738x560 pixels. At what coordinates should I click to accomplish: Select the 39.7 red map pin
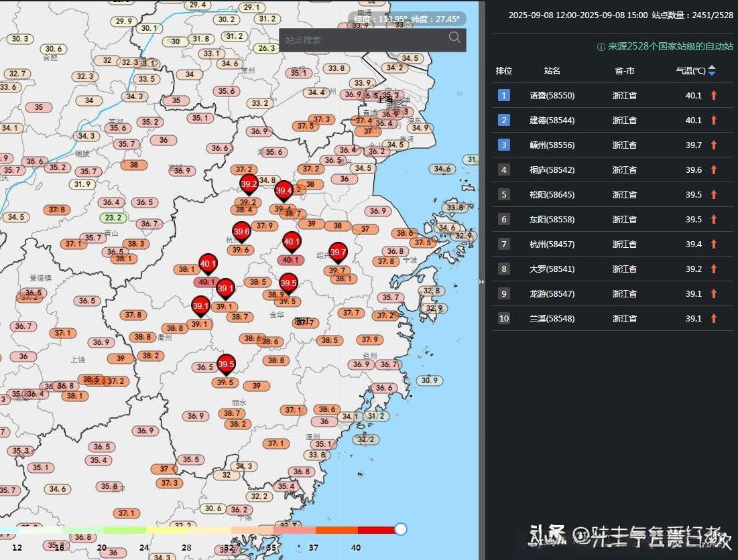[338, 253]
